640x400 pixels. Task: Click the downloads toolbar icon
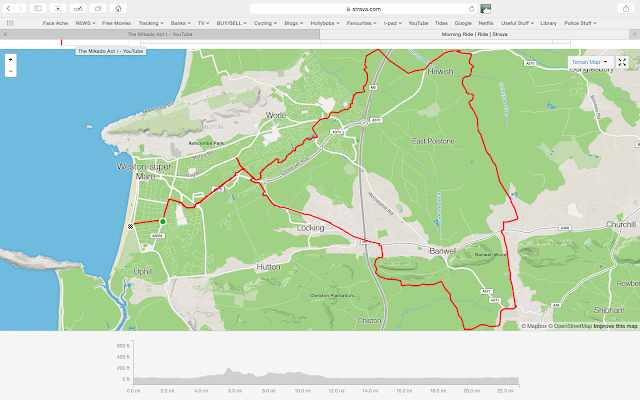click(x=58, y=9)
